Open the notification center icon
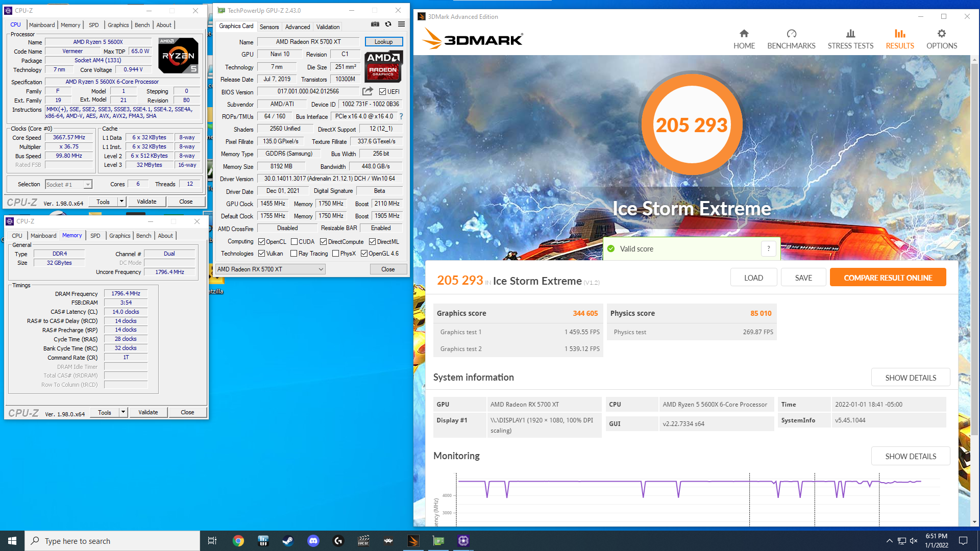Image resolution: width=980 pixels, height=551 pixels. 963,541
